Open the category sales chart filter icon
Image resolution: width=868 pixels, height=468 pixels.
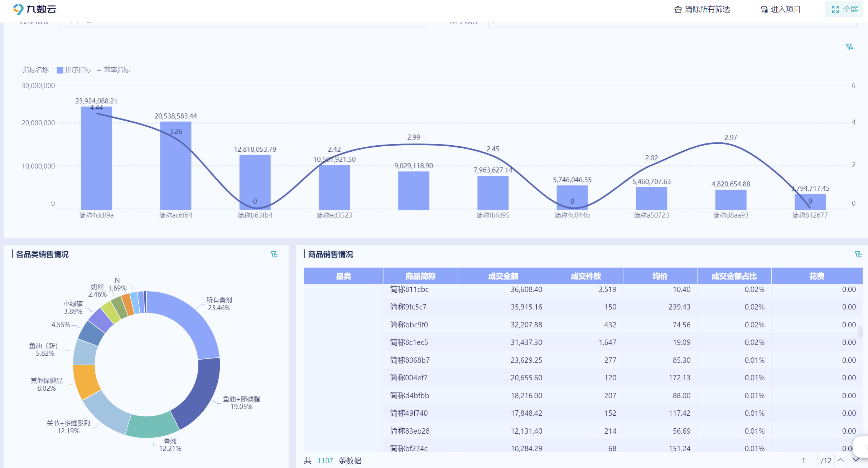pyautogui.click(x=274, y=254)
